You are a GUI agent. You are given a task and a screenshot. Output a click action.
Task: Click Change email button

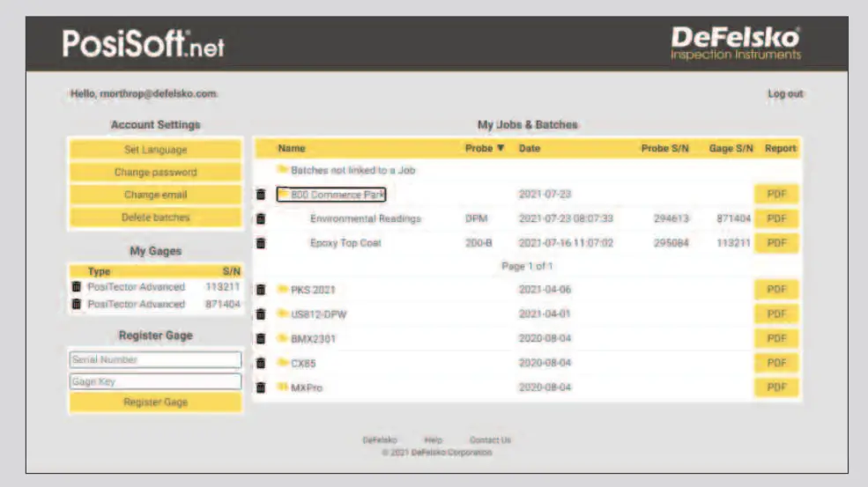(x=156, y=195)
